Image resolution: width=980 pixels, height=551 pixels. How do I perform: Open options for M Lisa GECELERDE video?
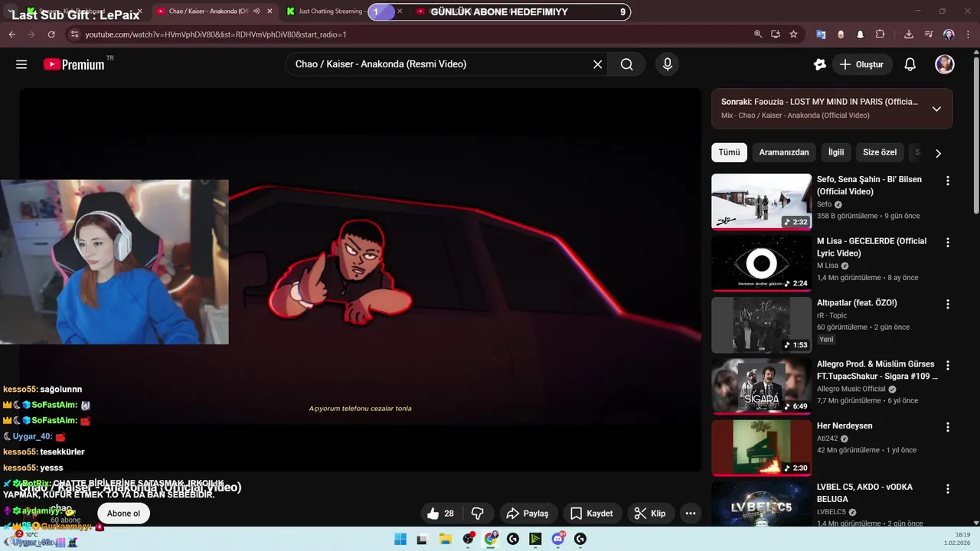tap(948, 242)
